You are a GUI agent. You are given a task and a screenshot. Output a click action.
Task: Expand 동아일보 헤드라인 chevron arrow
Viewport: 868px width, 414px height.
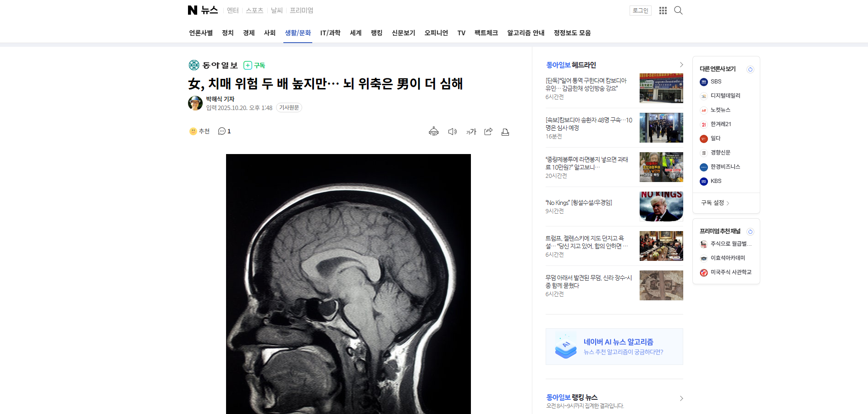click(x=681, y=65)
